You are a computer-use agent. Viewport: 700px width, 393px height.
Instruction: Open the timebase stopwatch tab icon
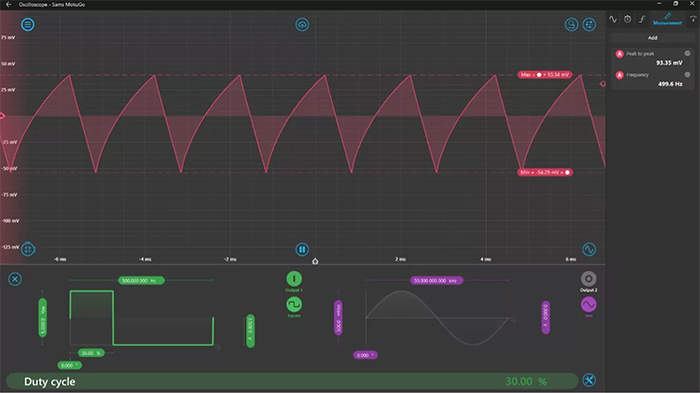[x=628, y=19]
